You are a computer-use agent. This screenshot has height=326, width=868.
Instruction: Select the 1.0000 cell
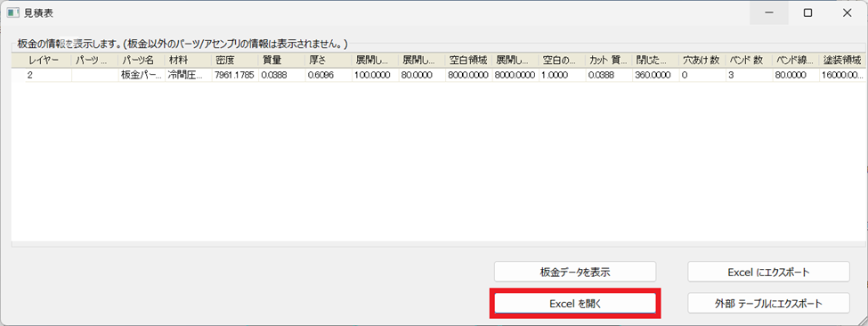click(563, 76)
